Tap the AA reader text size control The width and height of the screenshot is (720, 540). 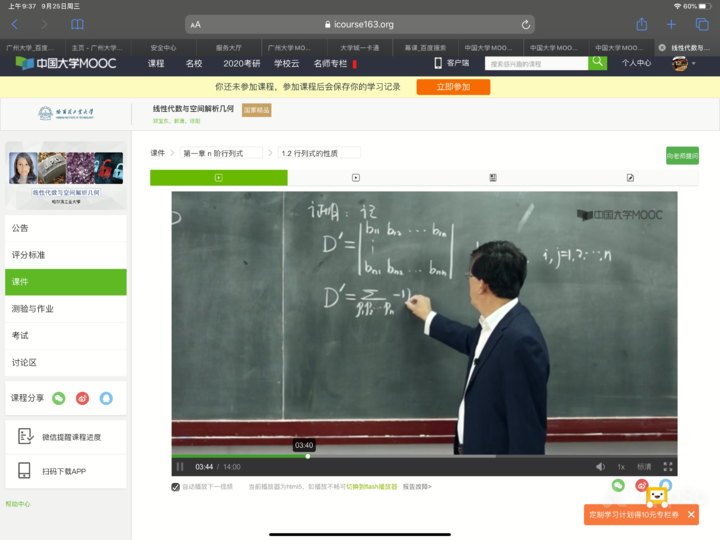196,25
